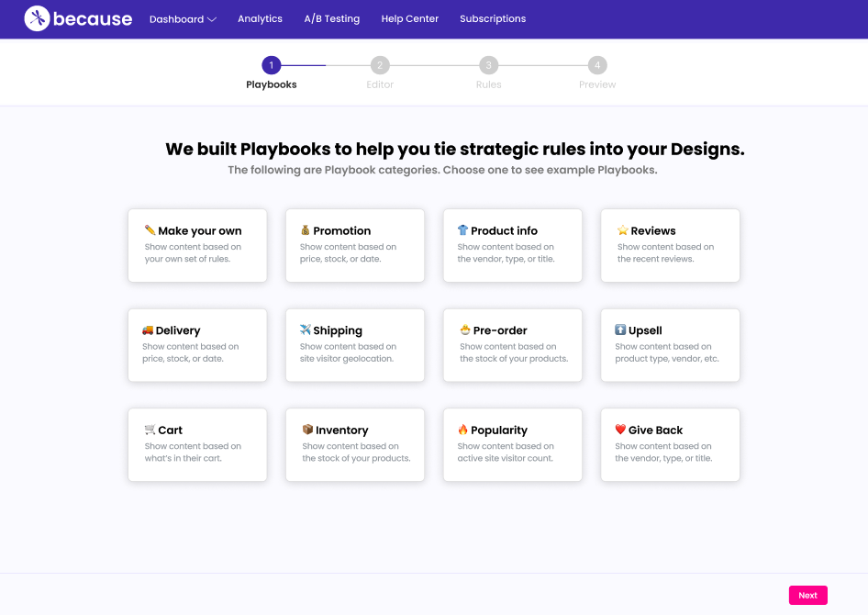Click the up-arrow icon on Upsell

pos(620,330)
